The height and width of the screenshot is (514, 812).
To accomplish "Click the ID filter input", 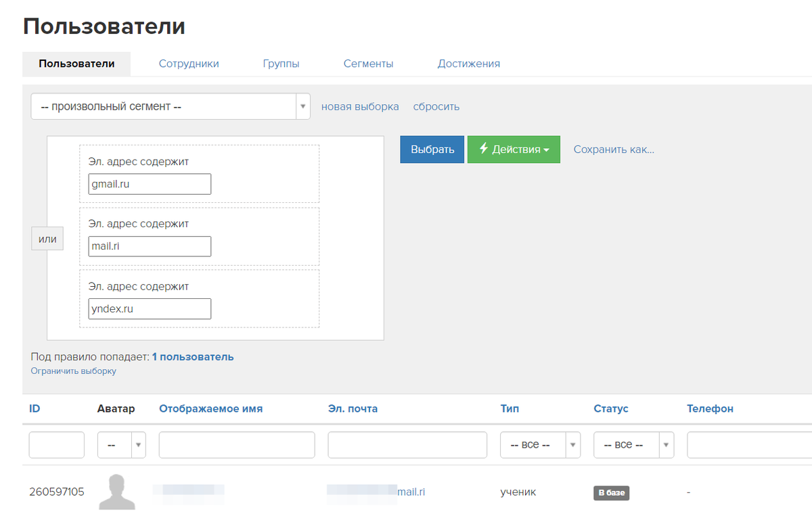I will coord(57,445).
